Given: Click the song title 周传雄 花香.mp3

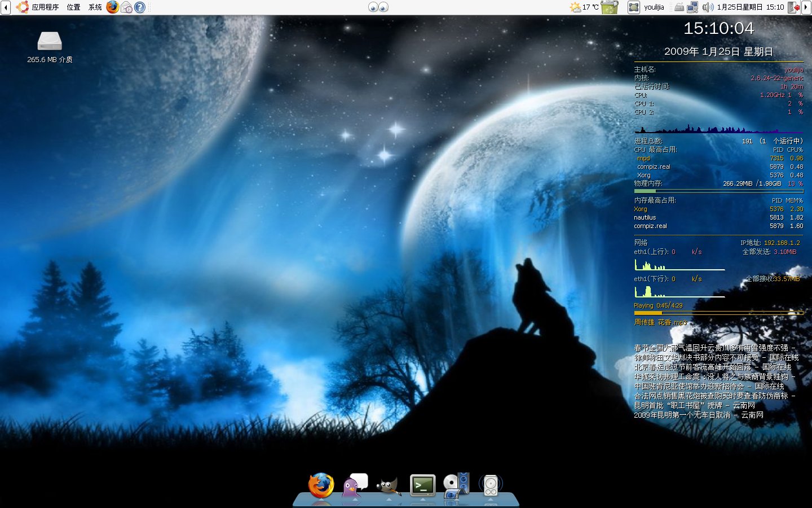Looking at the screenshot, I should 660,322.
